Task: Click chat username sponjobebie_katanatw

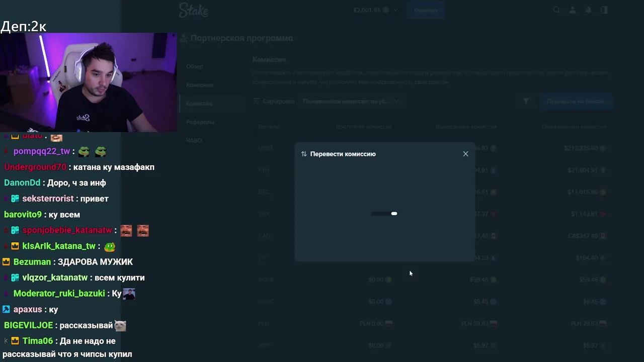Action: point(67,230)
